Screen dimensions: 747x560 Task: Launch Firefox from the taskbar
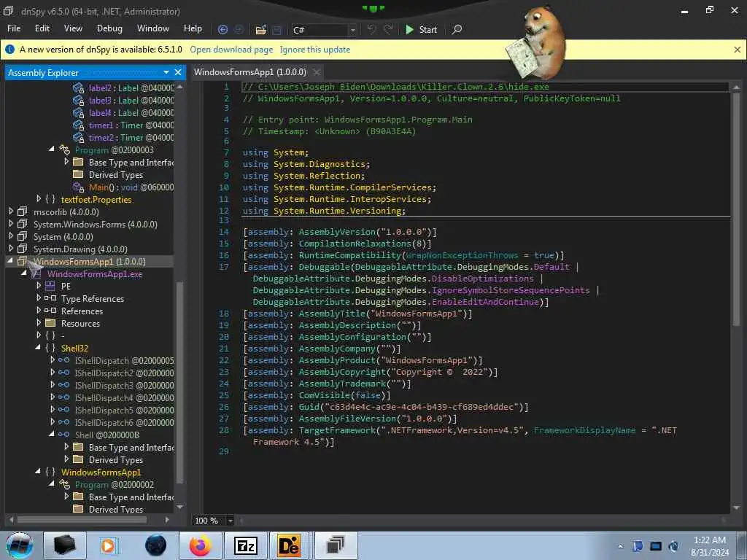point(200,545)
